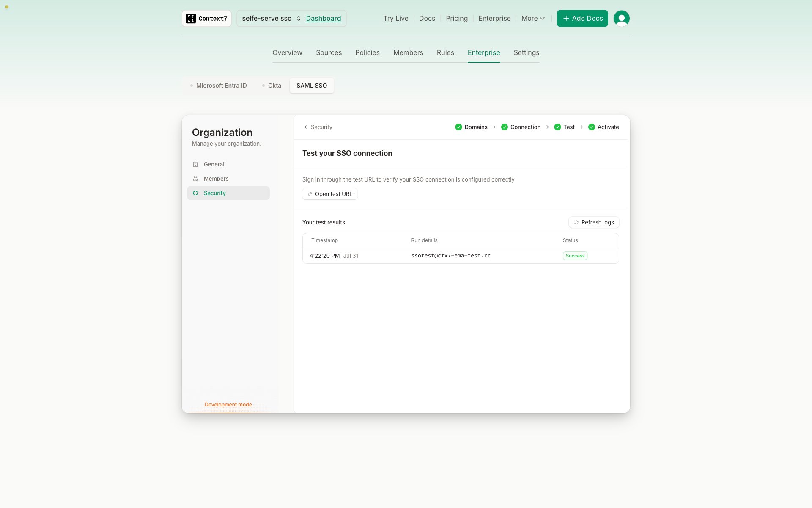Click the Domains green checkmark icon

pos(458,127)
